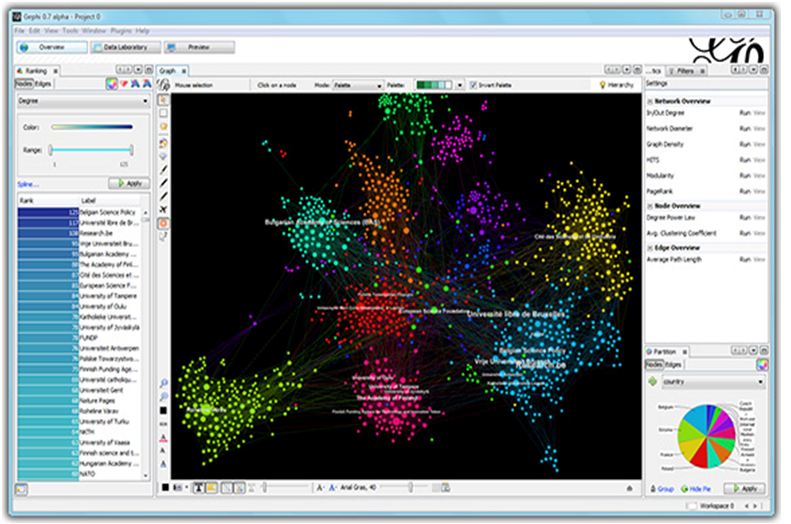Open the Mode Palette dropdown

358,86
